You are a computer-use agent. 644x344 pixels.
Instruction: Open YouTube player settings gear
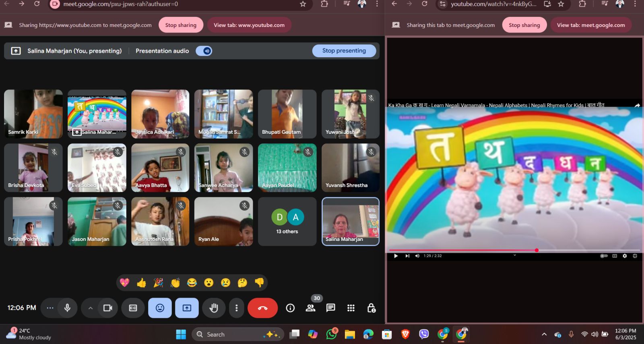tap(625, 256)
